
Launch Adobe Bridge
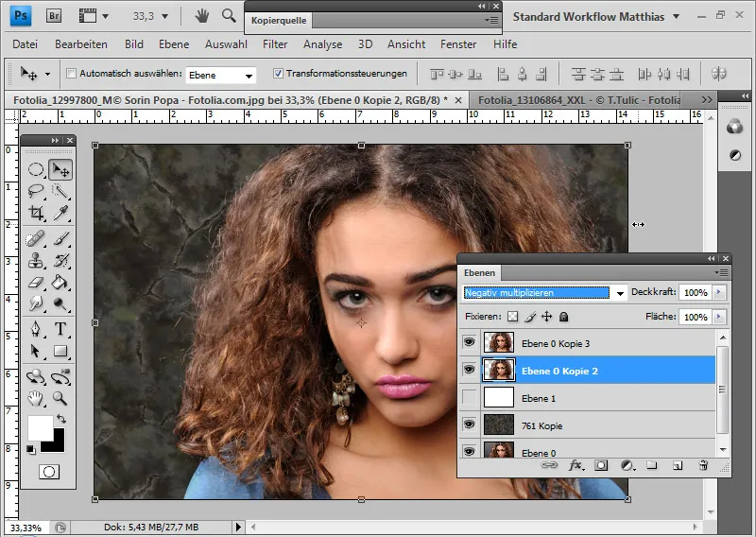[x=54, y=16]
